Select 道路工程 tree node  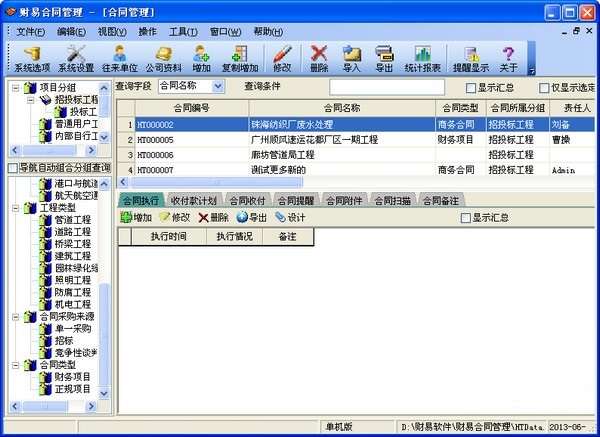[x=73, y=232]
